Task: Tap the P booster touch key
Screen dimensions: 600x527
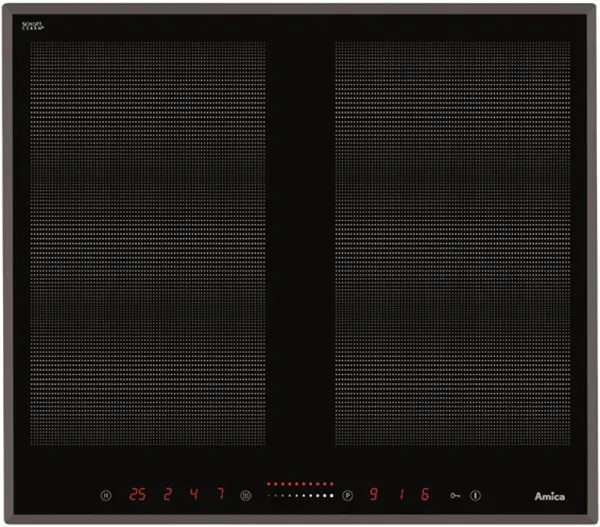Action: [x=347, y=496]
